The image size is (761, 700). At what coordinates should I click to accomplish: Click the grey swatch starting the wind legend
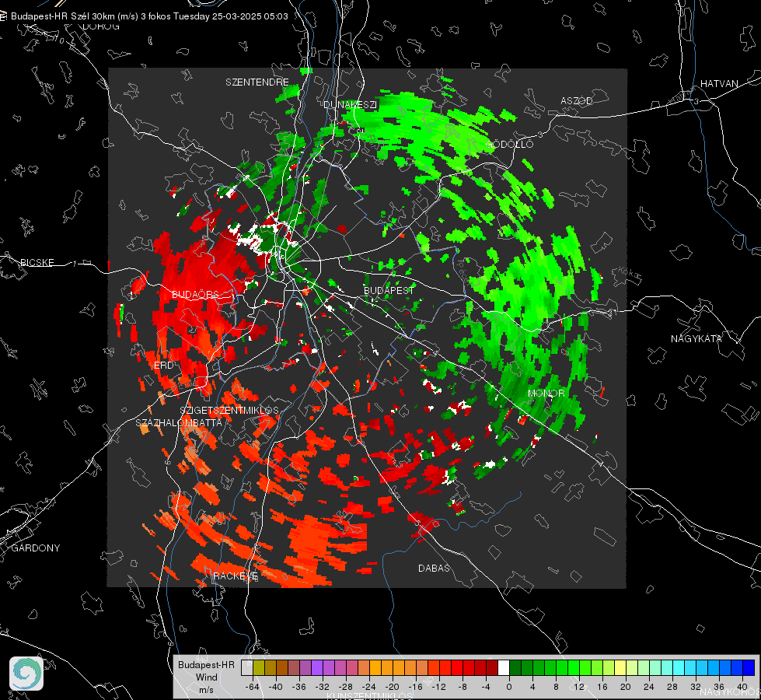pos(247,667)
